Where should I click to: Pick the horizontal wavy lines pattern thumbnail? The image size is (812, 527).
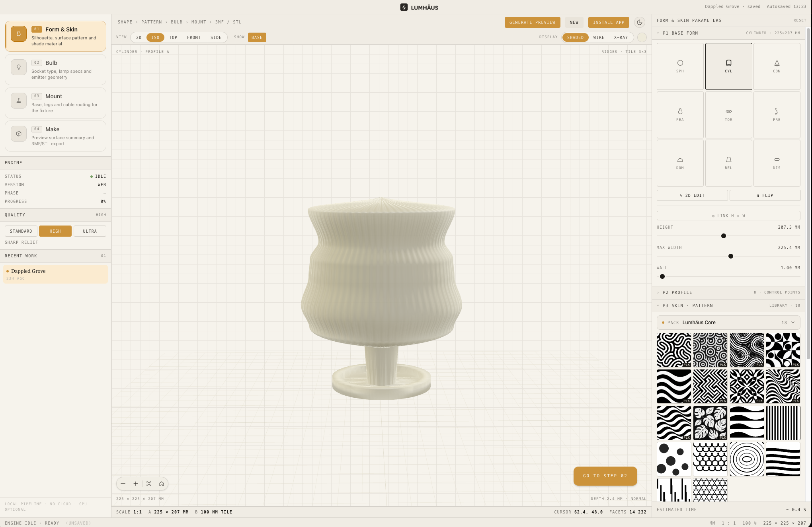click(783, 459)
